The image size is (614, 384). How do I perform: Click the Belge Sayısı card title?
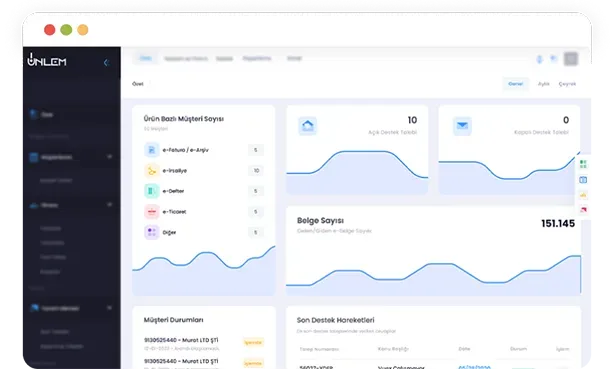[x=320, y=220]
